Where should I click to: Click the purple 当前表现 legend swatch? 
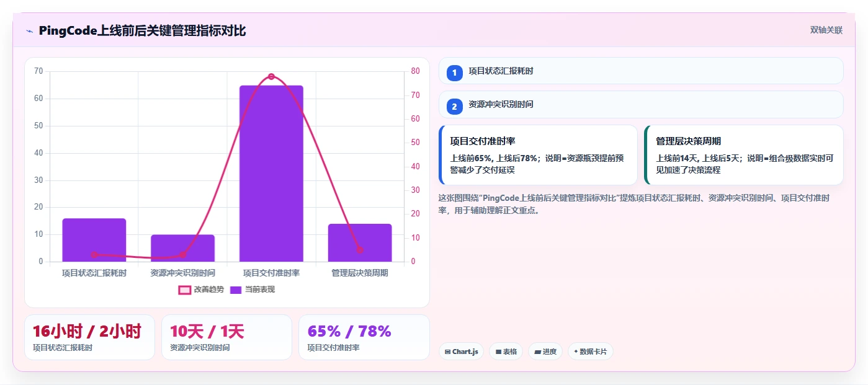click(x=236, y=290)
